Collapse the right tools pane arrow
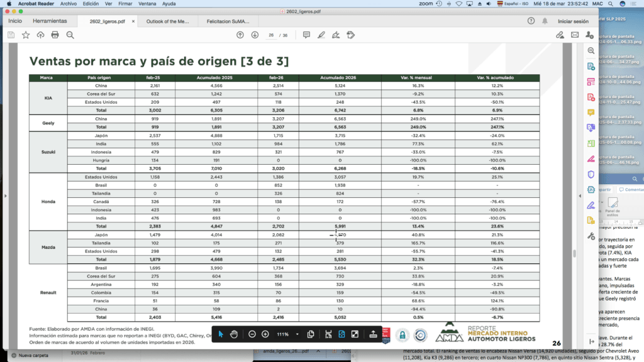 [x=577, y=196]
